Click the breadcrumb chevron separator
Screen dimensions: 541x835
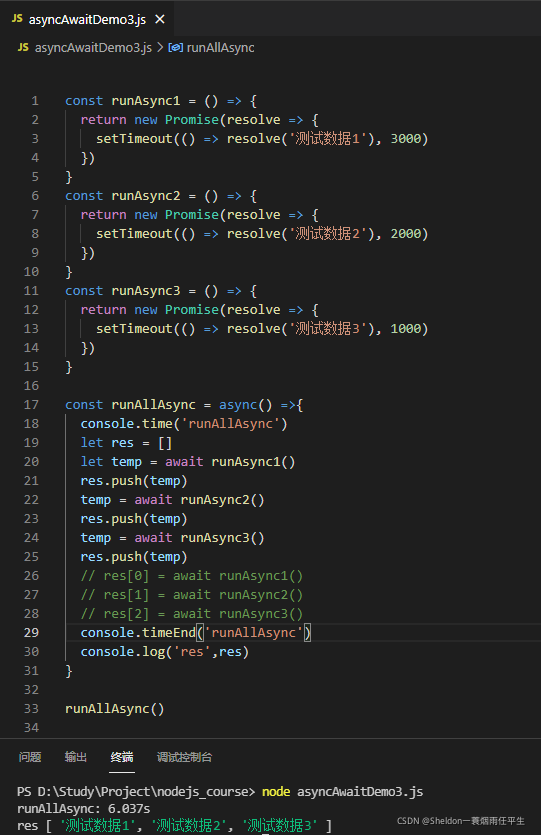[160, 47]
